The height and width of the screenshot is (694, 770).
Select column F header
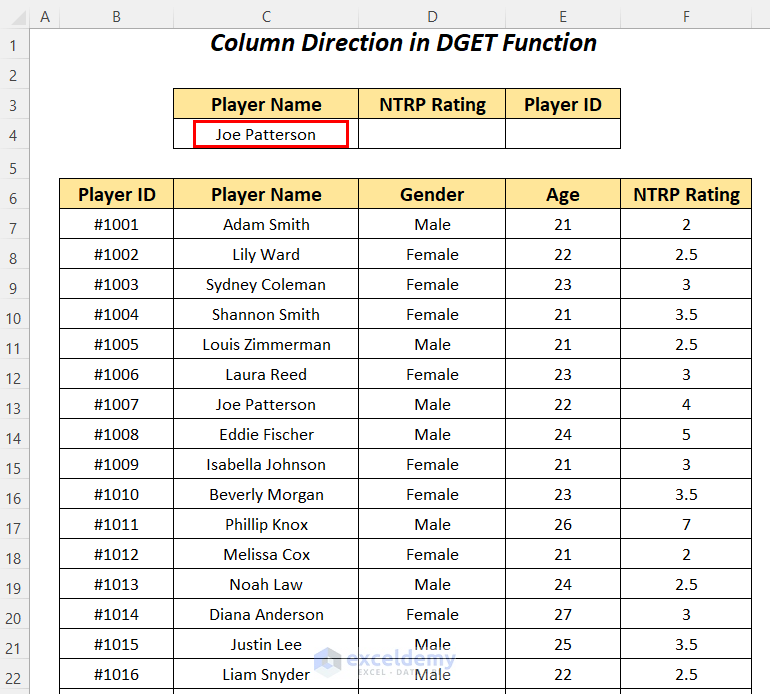pos(686,16)
